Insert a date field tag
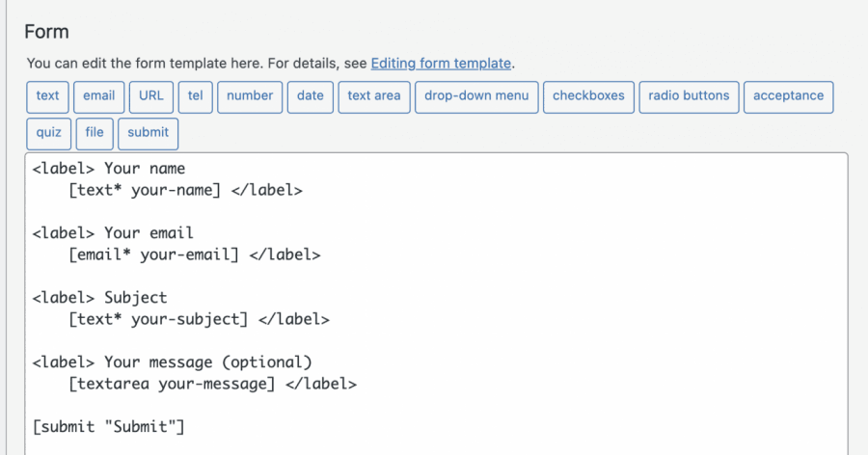868x455 pixels. click(311, 96)
